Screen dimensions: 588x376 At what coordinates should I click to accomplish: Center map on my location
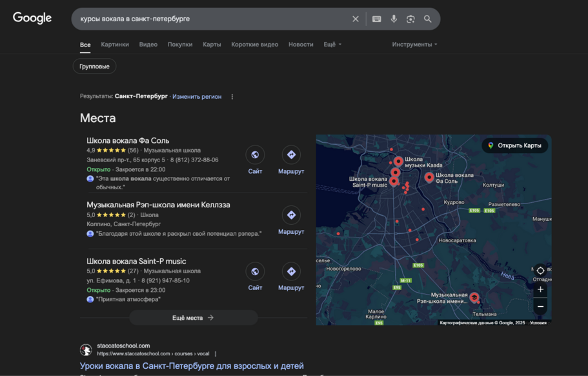pyautogui.click(x=540, y=270)
